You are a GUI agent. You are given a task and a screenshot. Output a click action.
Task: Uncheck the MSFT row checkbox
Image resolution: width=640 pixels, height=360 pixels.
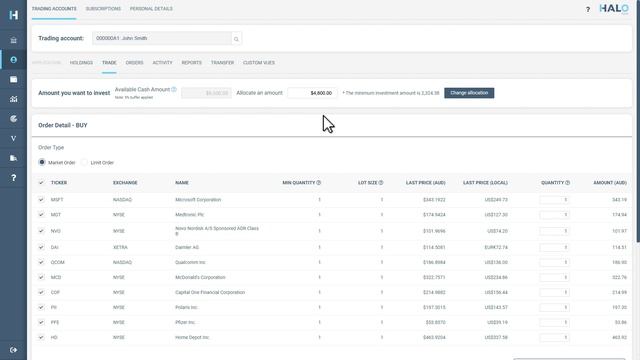41,200
